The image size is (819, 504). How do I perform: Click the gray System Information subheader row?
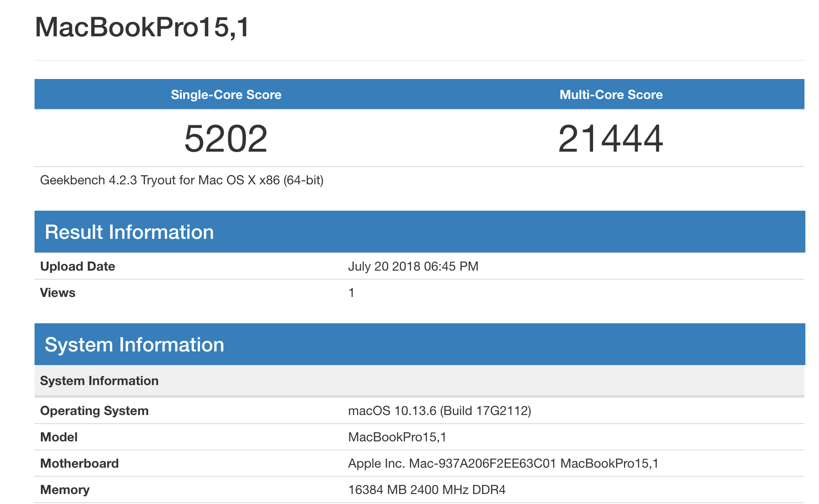[x=419, y=380]
